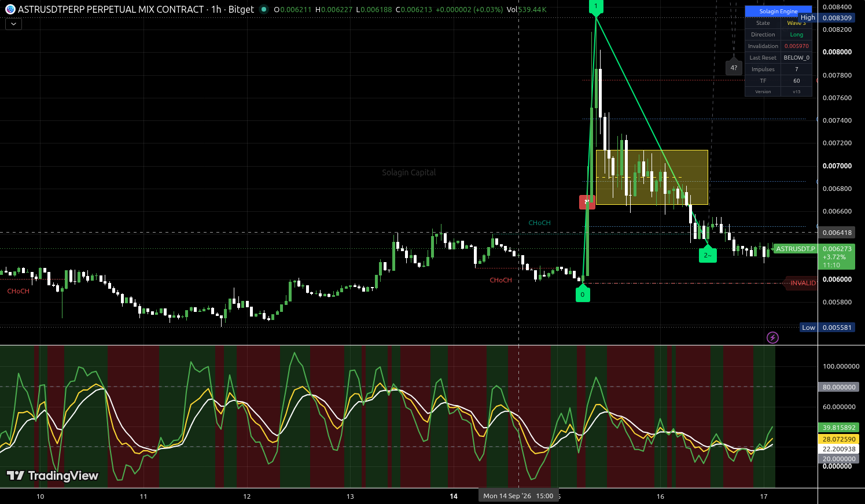This screenshot has width=865, height=504.
Task: Click the High price tag 0.008309
Action: click(x=827, y=18)
